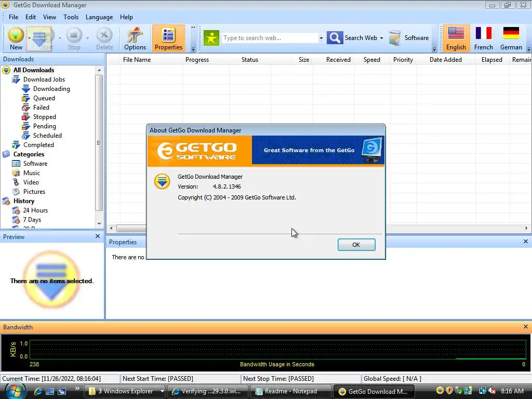Close the Properties panel

click(x=526, y=241)
